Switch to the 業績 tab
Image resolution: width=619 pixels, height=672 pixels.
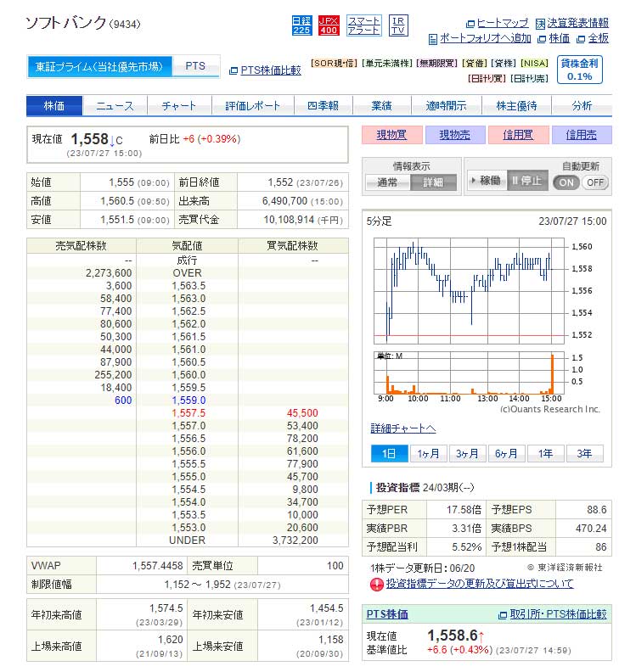381,105
